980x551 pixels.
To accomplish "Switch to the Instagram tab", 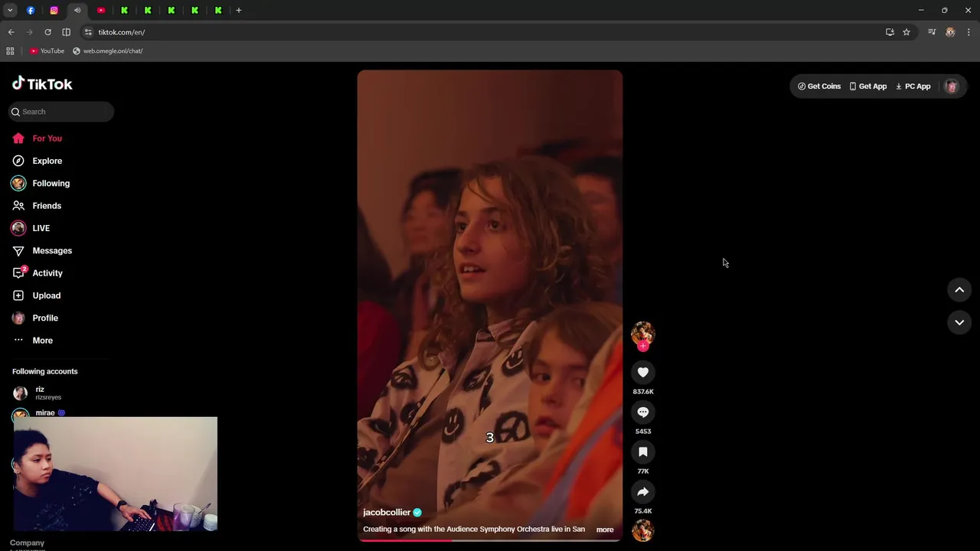I will click(54, 10).
